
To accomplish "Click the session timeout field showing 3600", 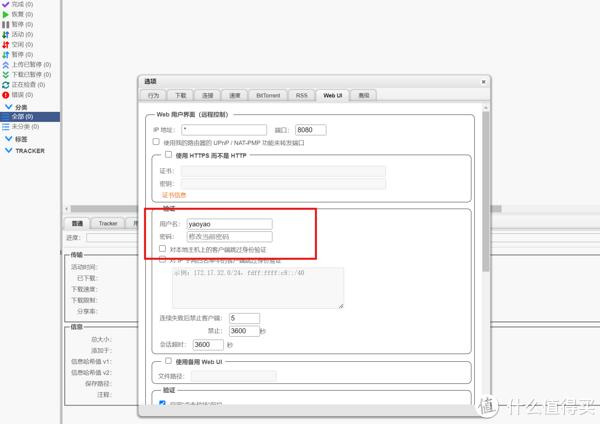I will click(208, 344).
